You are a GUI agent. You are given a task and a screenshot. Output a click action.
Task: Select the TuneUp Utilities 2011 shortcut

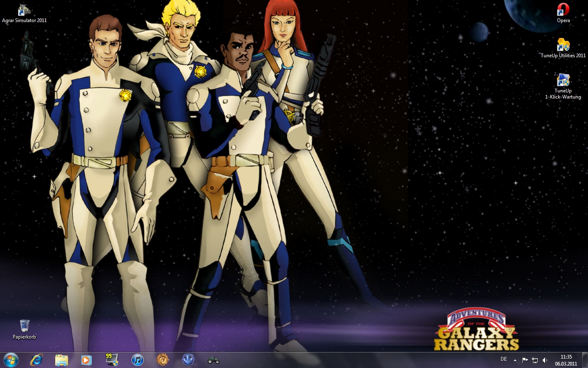[x=563, y=48]
